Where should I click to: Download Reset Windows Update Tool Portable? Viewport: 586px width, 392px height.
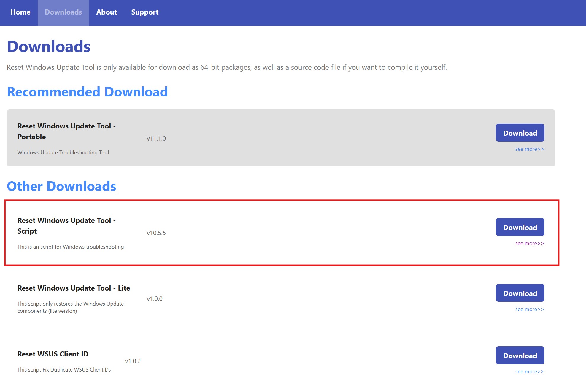pyautogui.click(x=520, y=133)
